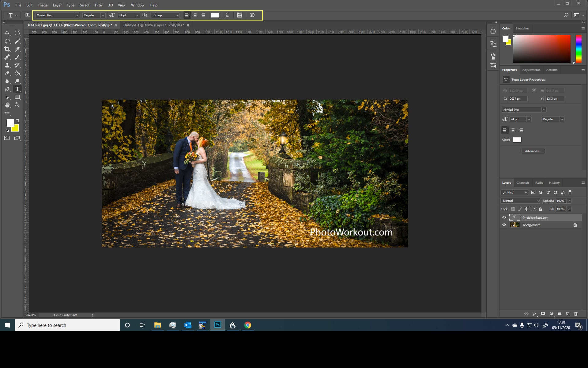This screenshot has height=368, width=588.
Task: Hide the Background layer
Action: 504,225
